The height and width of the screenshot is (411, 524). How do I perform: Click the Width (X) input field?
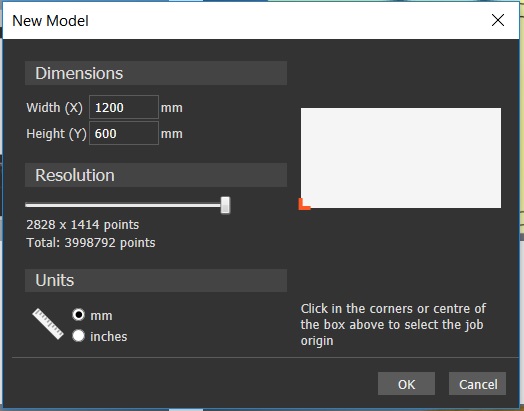tap(124, 107)
